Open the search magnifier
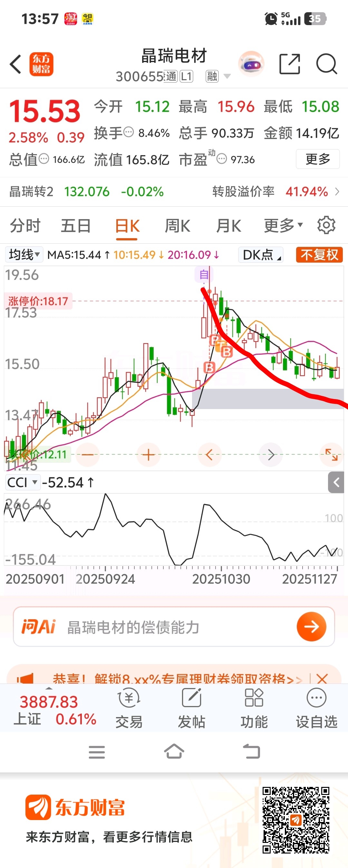This screenshot has height=868, width=348. [x=326, y=64]
